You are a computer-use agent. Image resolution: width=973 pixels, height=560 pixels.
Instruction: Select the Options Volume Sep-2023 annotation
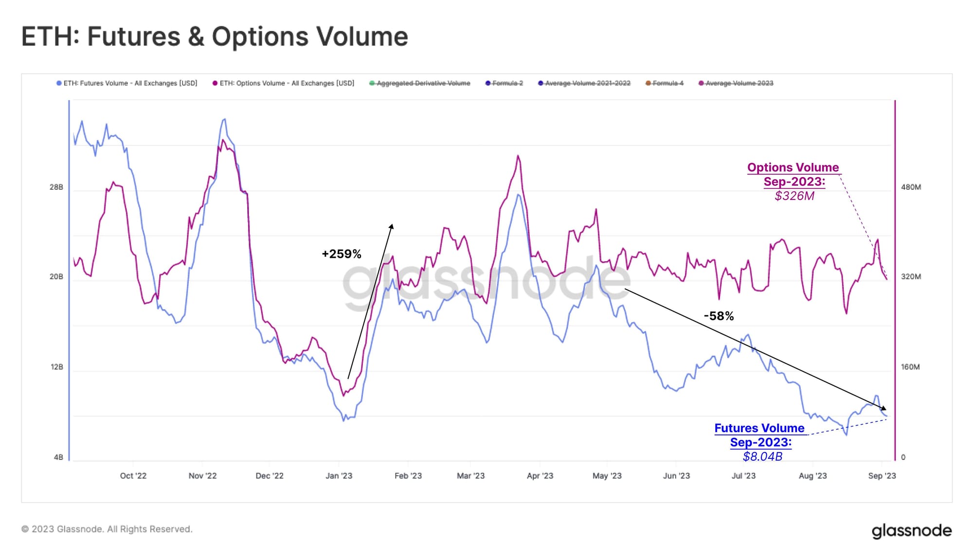click(794, 181)
